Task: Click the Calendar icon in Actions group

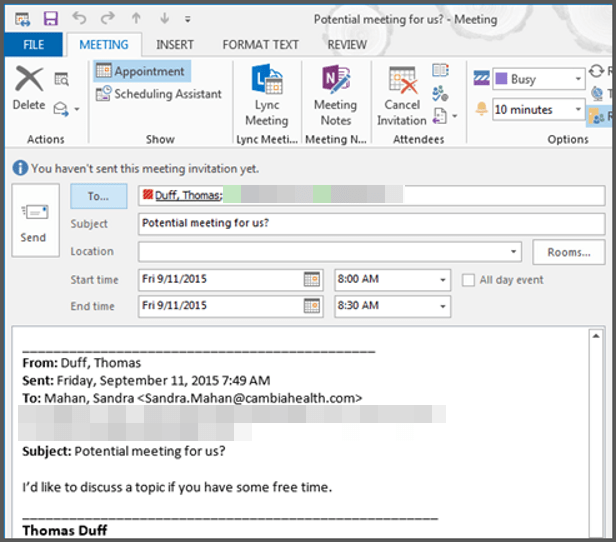Action: pyautogui.click(x=61, y=79)
